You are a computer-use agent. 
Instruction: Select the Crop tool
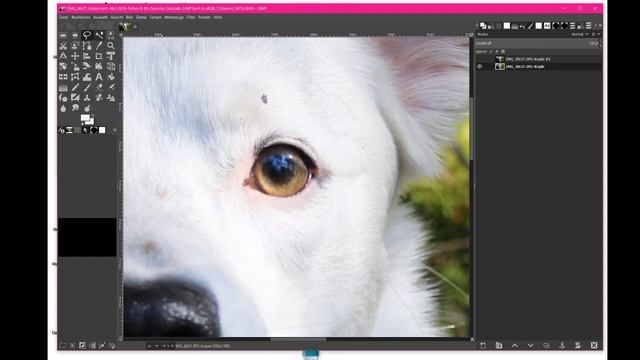point(99,56)
